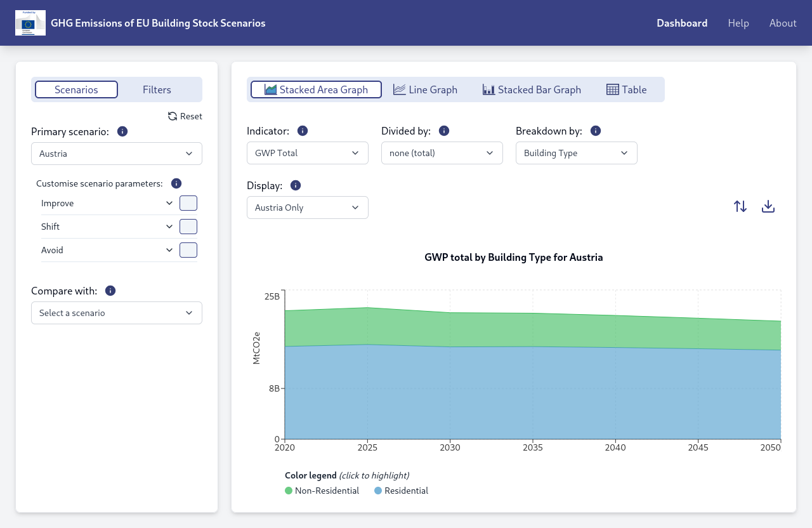This screenshot has width=812, height=528.
Task: Toggle the Shift parameter checkbox
Action: (x=188, y=227)
